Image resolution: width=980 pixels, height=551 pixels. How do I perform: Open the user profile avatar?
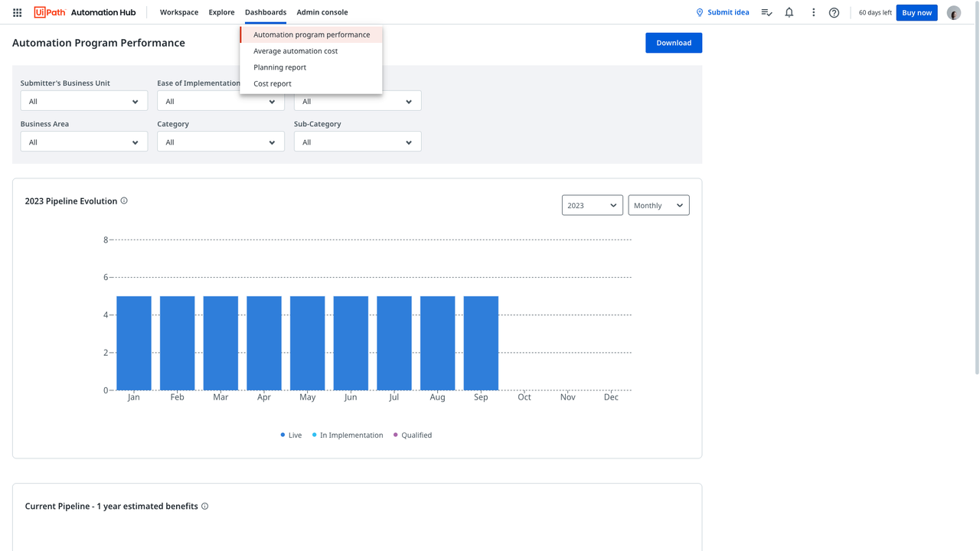point(953,13)
